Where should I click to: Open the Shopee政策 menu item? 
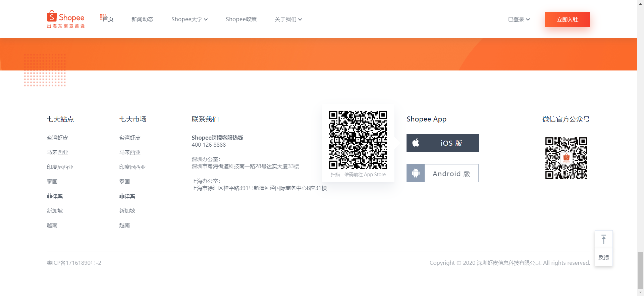(241, 19)
